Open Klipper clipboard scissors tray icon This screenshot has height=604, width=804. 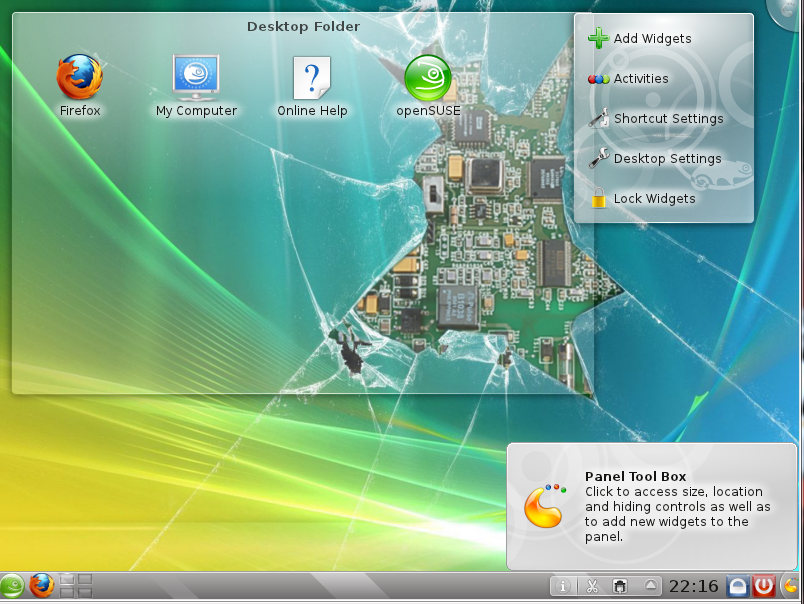592,586
